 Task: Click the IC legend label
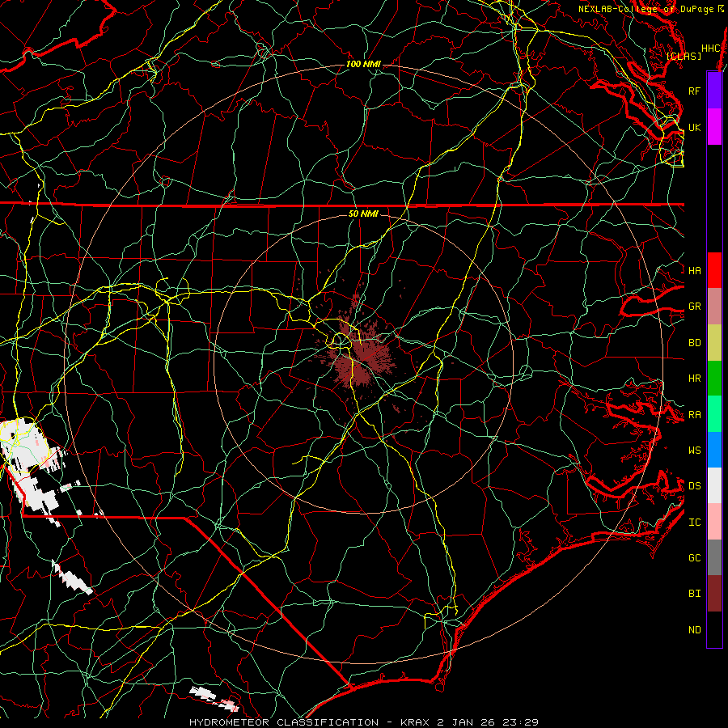point(694,523)
